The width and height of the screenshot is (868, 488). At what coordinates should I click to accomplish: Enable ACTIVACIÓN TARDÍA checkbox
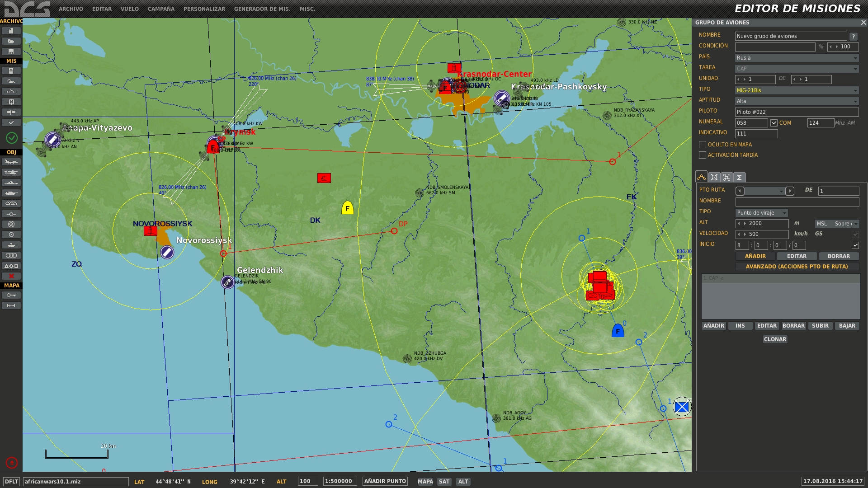pyautogui.click(x=703, y=155)
